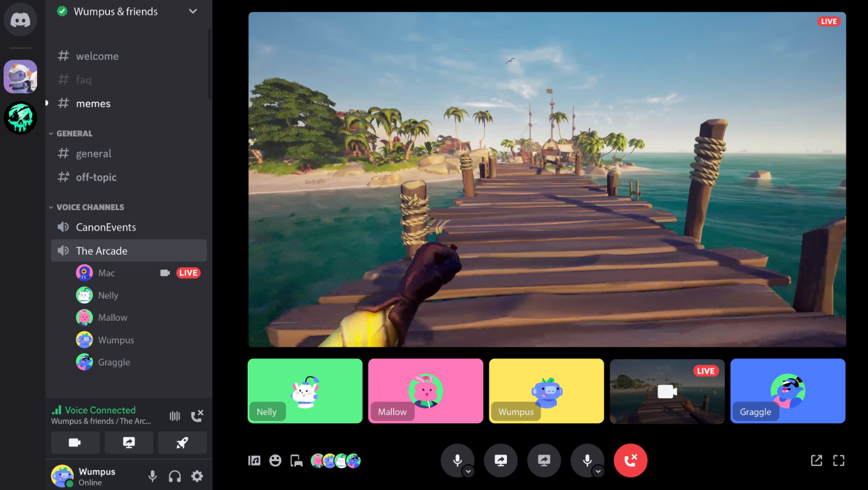
Task: Open arrow on microphone beside disconnect button
Action: tap(598, 471)
